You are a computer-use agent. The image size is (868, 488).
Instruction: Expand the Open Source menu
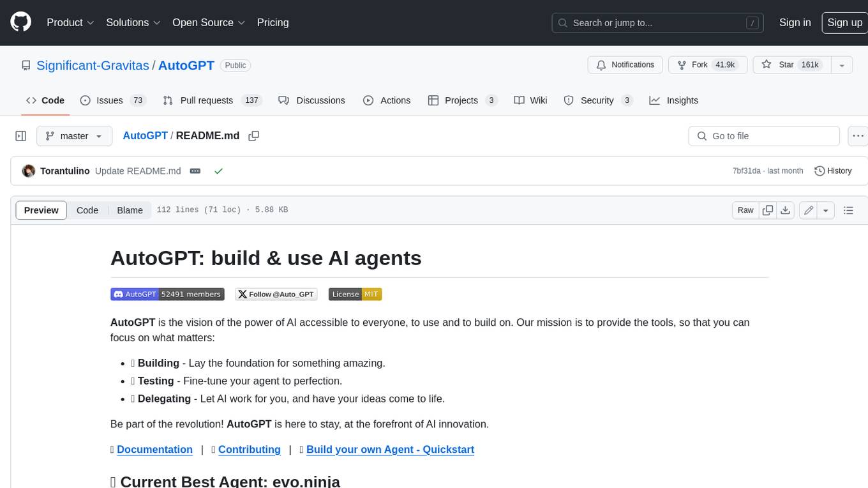(x=209, y=22)
